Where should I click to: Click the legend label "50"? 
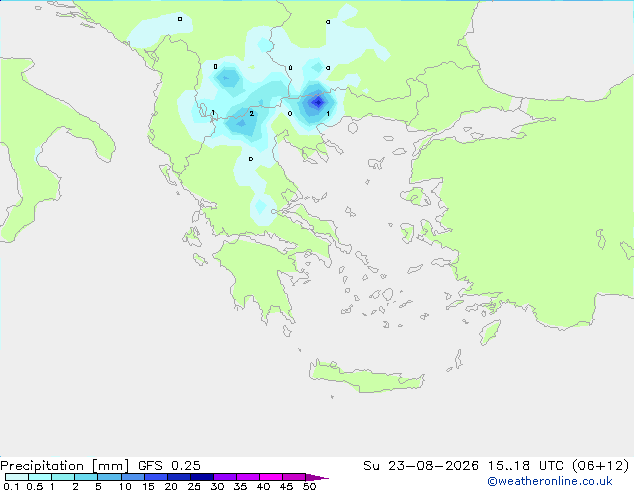click(x=309, y=486)
